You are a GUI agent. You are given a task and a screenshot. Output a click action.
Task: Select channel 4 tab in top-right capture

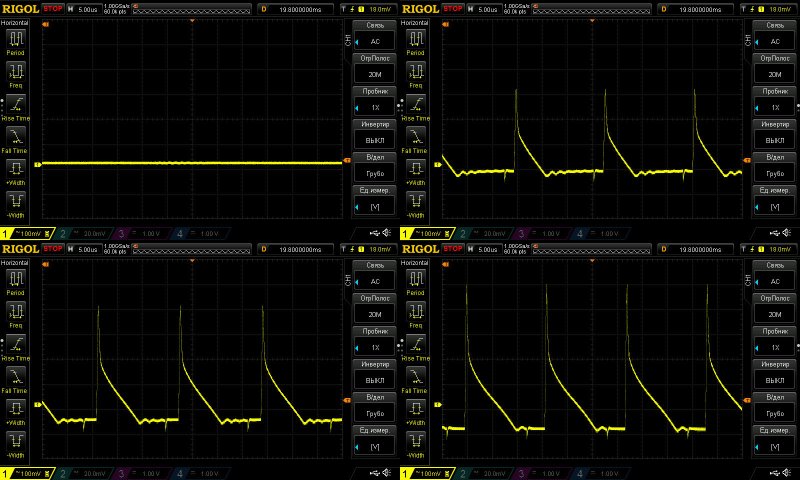pyautogui.click(x=600, y=234)
